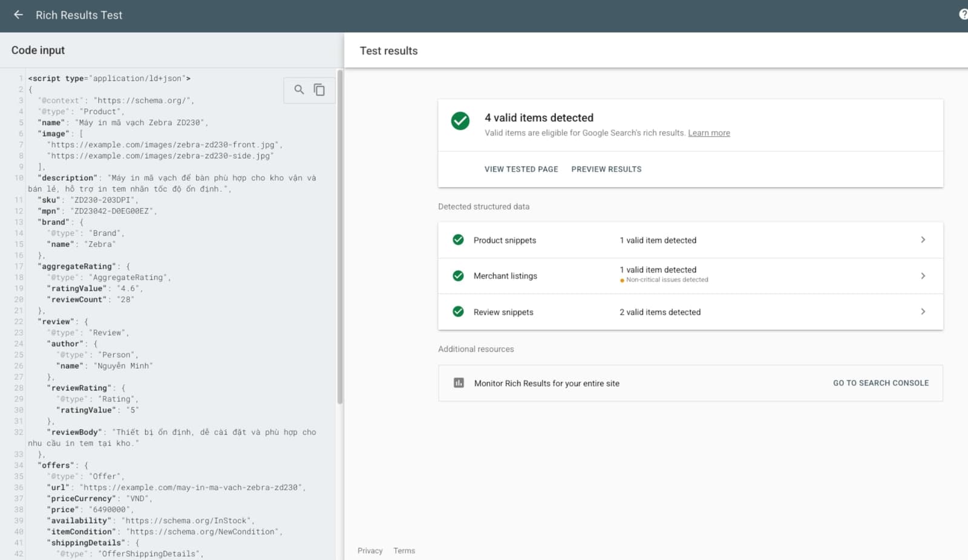The height and width of the screenshot is (560, 968).
Task: Click the Merchant listings green check icon
Action: coord(458,276)
